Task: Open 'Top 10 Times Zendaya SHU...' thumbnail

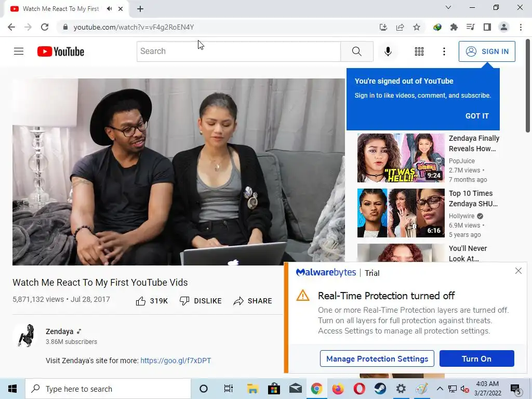Action: pos(401,212)
